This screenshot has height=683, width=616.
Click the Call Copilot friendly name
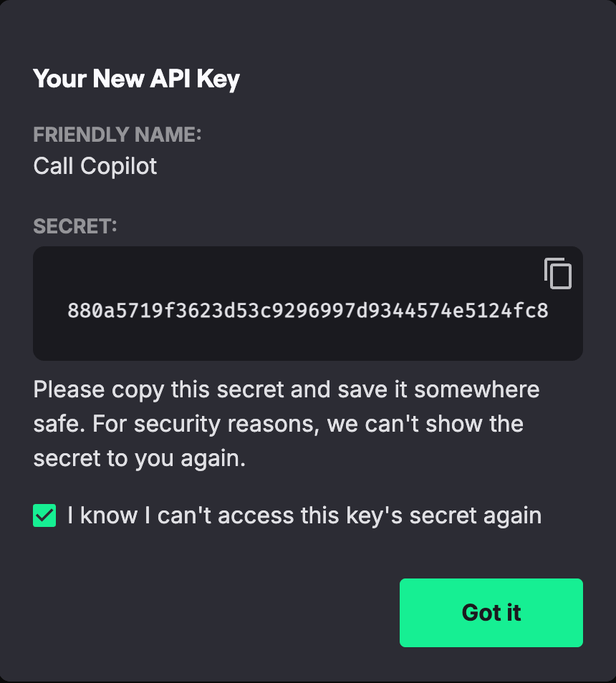pyautogui.click(x=95, y=166)
